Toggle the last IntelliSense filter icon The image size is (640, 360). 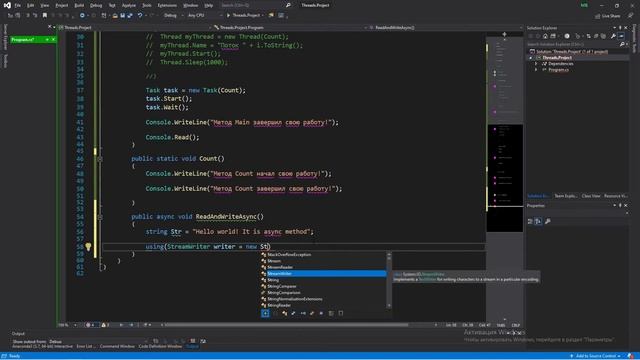click(x=341, y=313)
